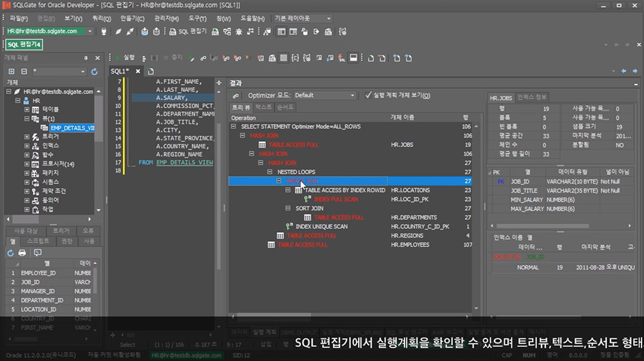The width and height of the screenshot is (644, 361).
Task: Run the query with 실행 button
Action: (126, 58)
